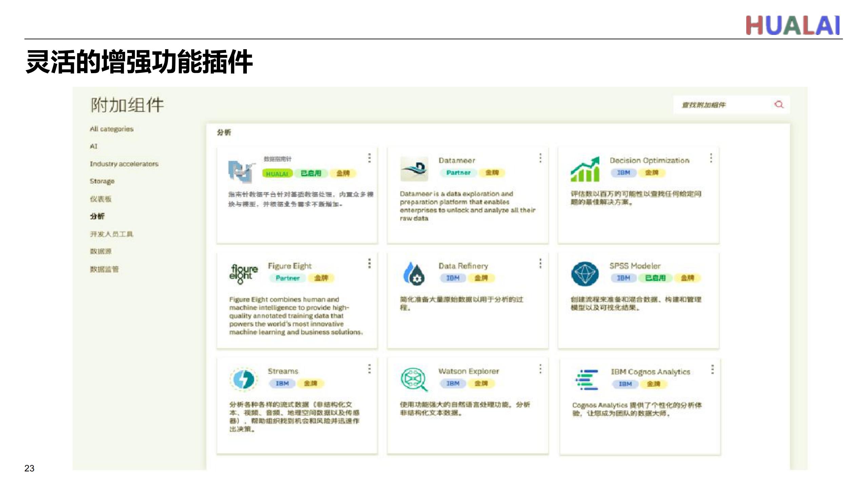Click the Datameer logo icon
The width and height of the screenshot is (868, 488).
coord(414,168)
